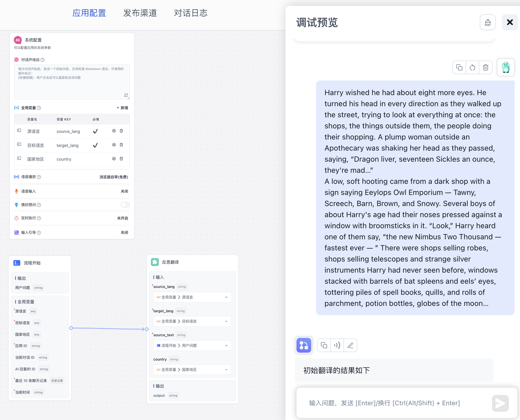
Task: Click the clear chat history broom icon
Action: (x=487, y=22)
